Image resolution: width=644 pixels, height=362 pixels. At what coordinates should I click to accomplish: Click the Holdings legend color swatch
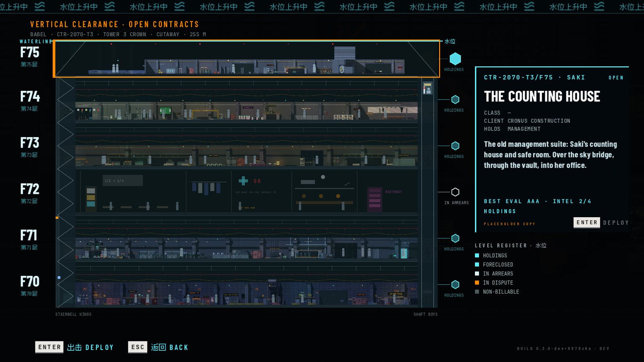pyautogui.click(x=477, y=255)
